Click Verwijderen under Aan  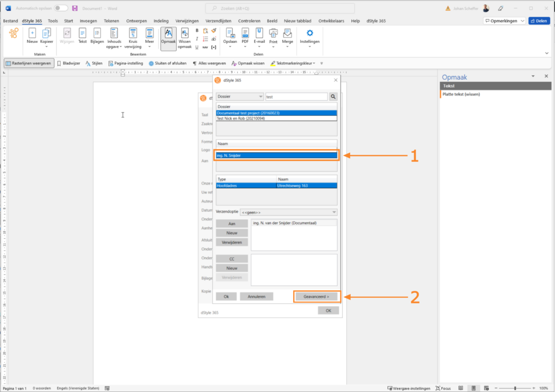[x=232, y=242]
